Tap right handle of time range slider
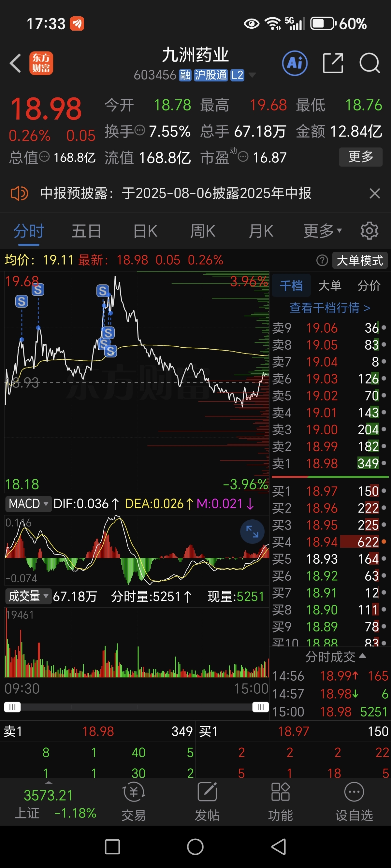Screen dimensions: 391x868 tap(261, 707)
